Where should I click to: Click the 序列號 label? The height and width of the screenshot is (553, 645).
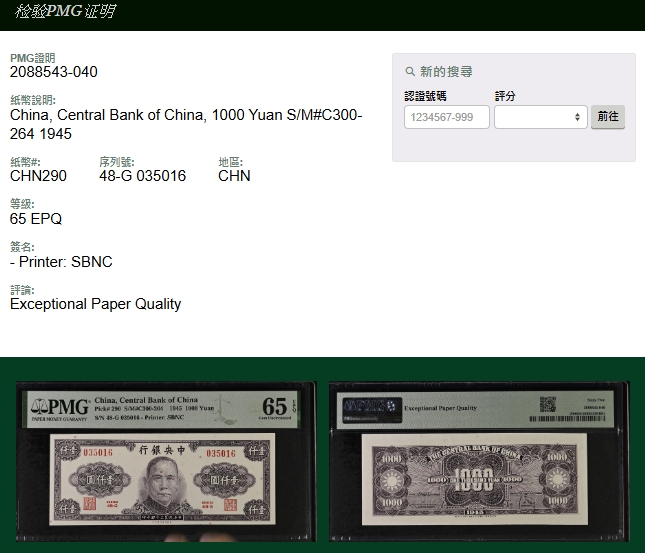tap(116, 162)
